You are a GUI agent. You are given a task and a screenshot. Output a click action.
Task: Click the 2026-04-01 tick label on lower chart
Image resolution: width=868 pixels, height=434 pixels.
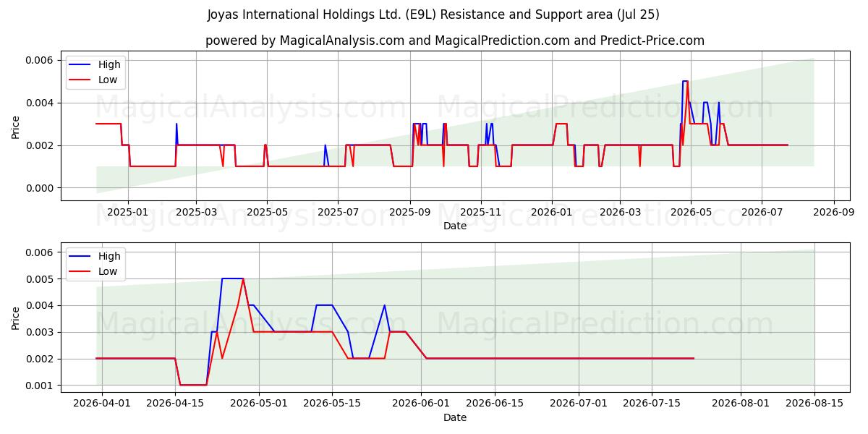102,404
